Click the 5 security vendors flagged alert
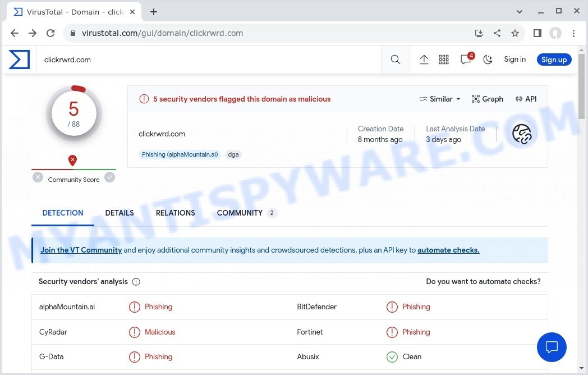588x375 pixels. [x=235, y=99]
